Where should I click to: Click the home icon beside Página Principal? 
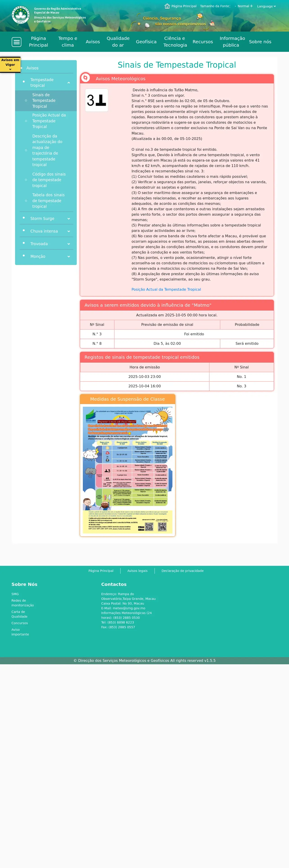(167, 6)
